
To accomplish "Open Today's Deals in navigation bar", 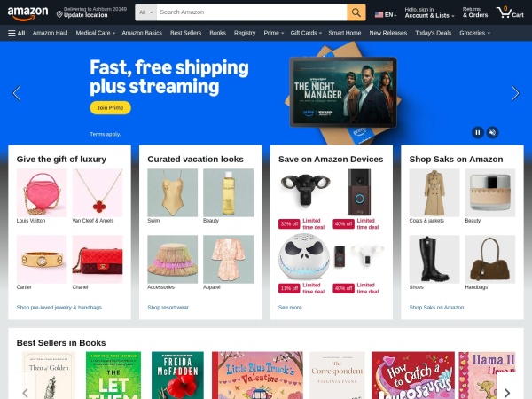I will click(x=433, y=33).
